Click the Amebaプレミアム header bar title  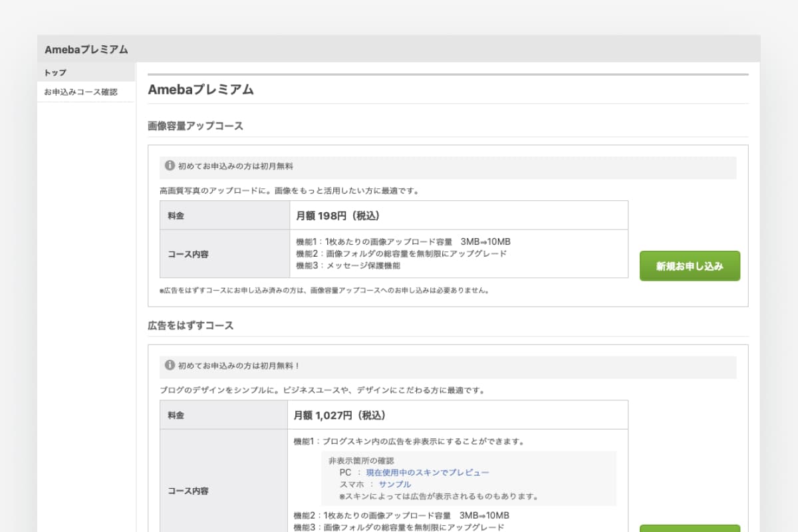click(x=86, y=49)
